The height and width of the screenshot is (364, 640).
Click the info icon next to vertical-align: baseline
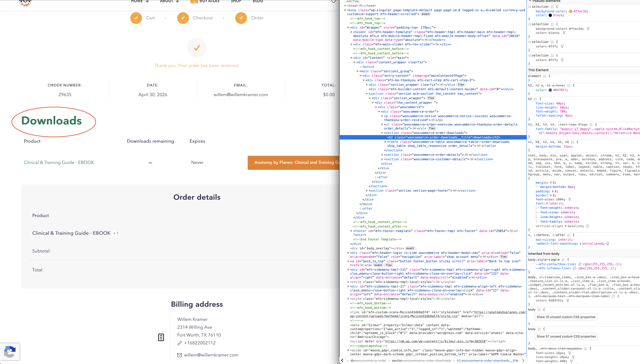tap(587, 226)
